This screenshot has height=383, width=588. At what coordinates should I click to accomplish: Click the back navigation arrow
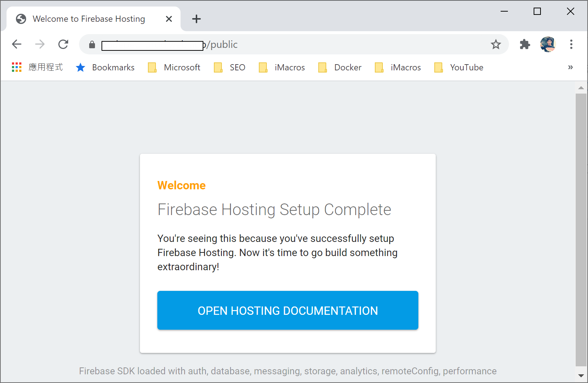pyautogui.click(x=17, y=44)
